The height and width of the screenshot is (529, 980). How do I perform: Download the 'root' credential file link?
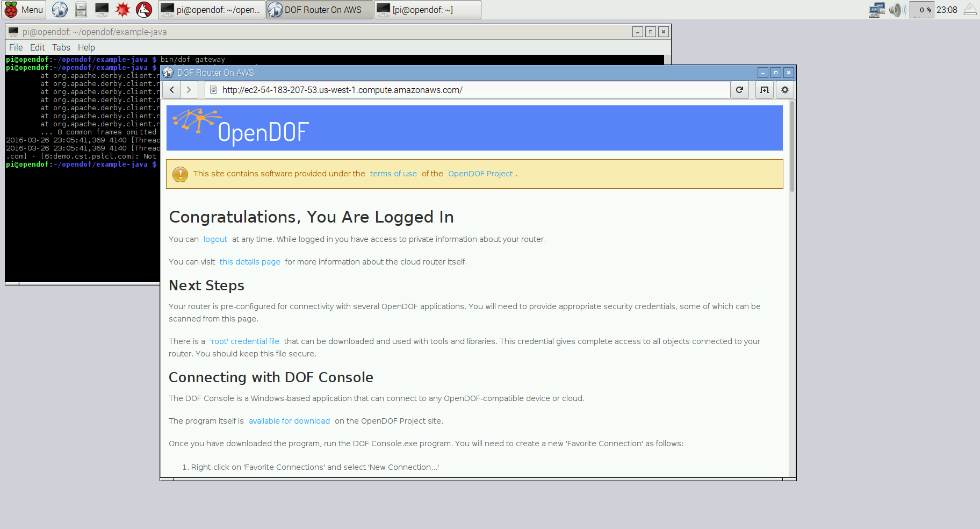(x=244, y=341)
